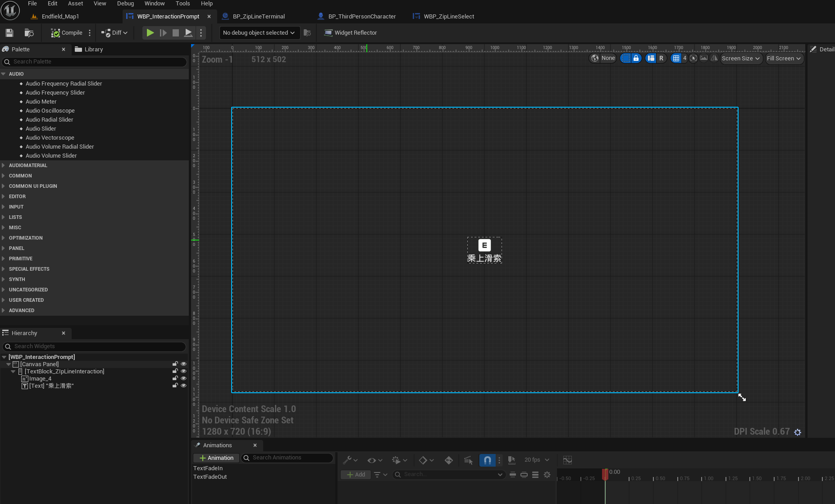
Task: Open the Tools menu
Action: pos(183,4)
